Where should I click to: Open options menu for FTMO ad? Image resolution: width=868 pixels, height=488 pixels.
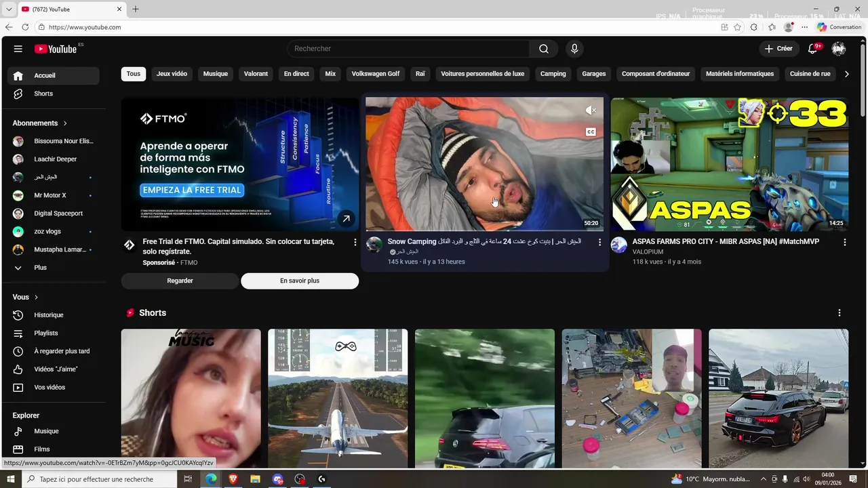(355, 242)
